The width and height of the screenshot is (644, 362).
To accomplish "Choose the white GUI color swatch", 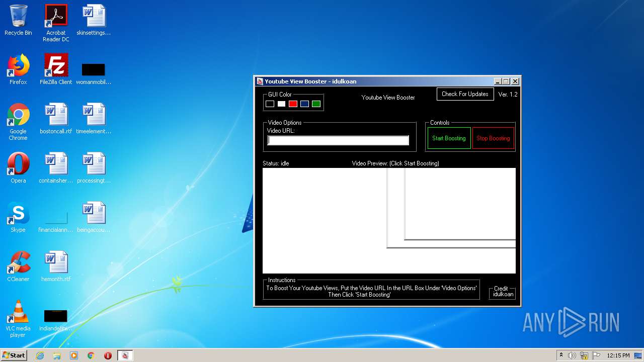I will click(281, 104).
